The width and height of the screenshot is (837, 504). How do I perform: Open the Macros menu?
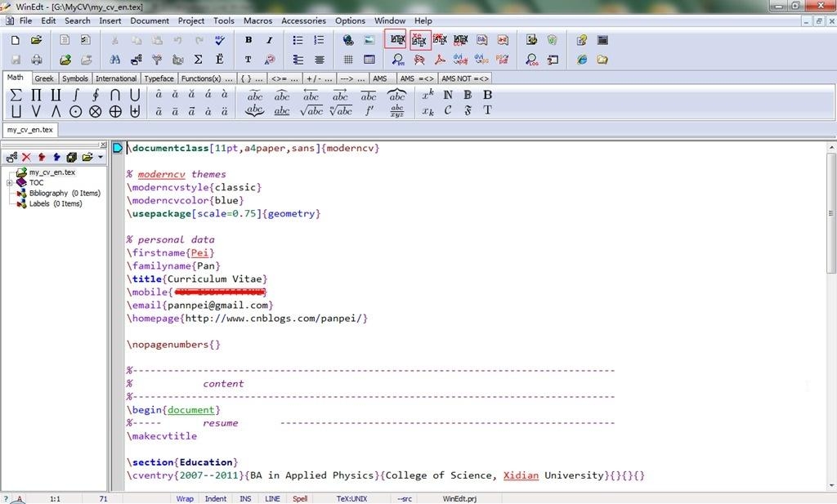point(257,20)
